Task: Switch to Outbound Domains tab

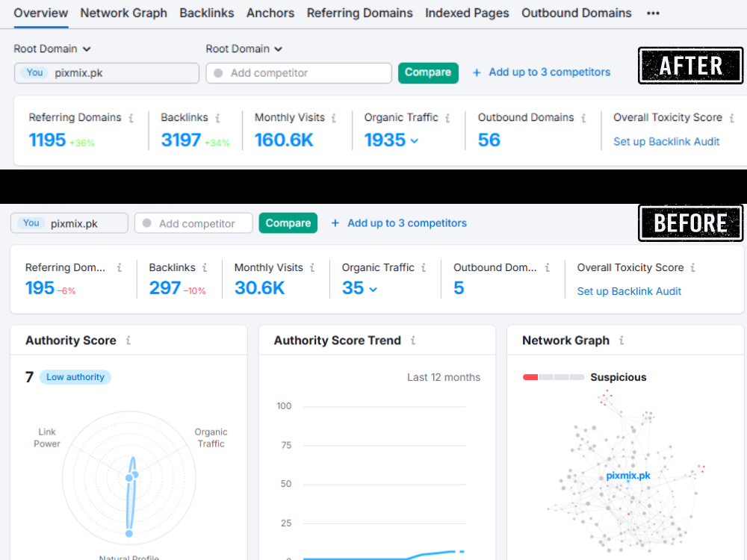Action: point(577,13)
